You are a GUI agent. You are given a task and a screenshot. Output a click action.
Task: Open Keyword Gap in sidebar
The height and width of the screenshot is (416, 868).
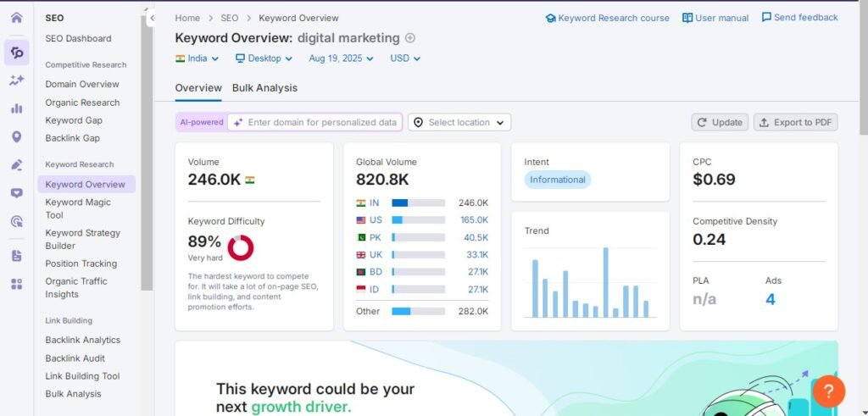click(x=74, y=120)
